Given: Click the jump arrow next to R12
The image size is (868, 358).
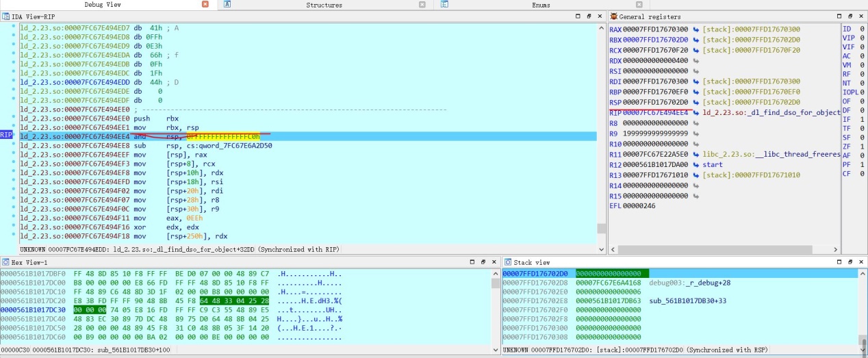Looking at the screenshot, I should 696,165.
